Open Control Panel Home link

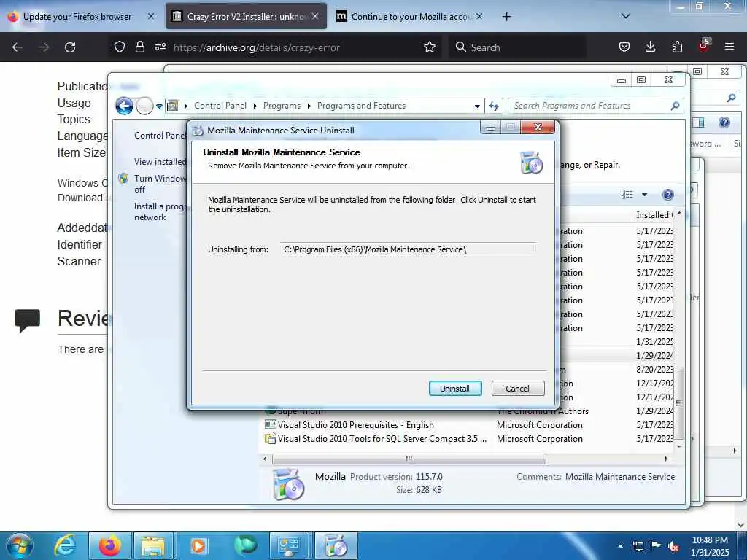click(160, 136)
